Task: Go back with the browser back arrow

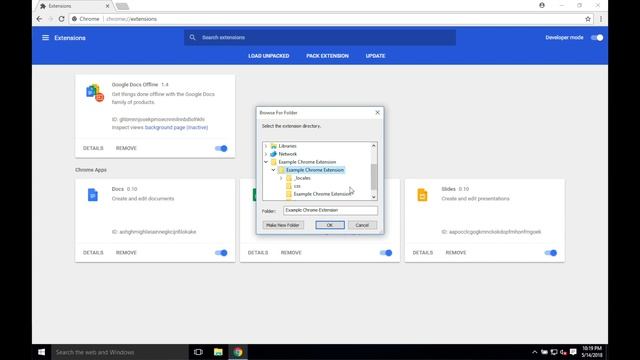Action: click(x=39, y=19)
